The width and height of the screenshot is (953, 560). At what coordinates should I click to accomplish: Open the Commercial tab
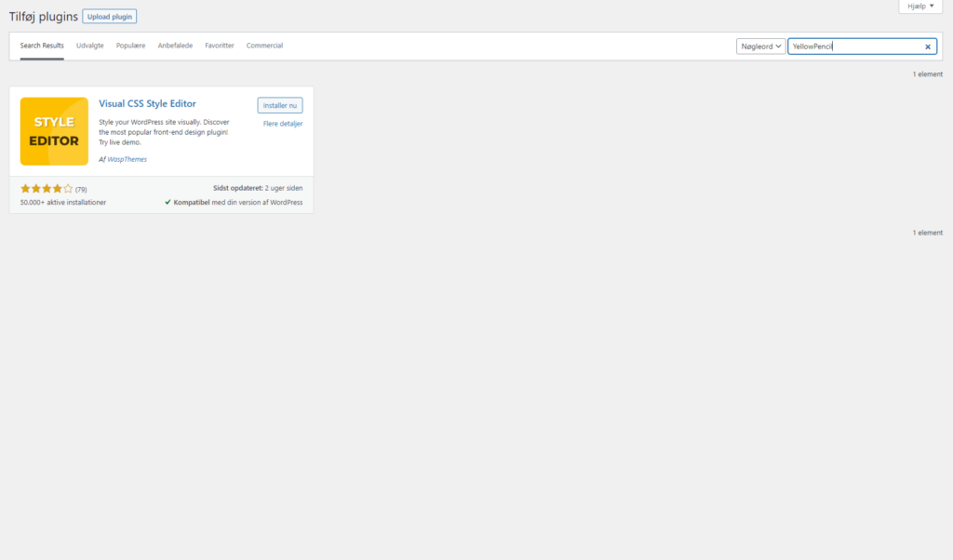(264, 46)
